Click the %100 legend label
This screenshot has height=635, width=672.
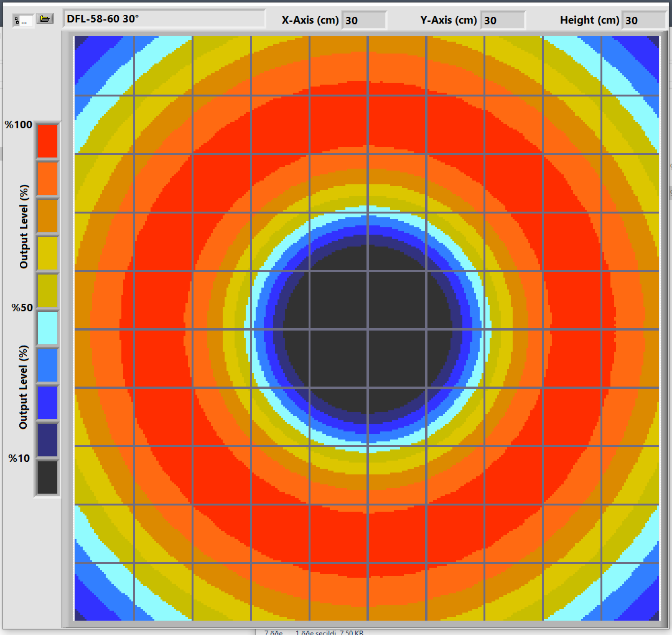click(18, 125)
